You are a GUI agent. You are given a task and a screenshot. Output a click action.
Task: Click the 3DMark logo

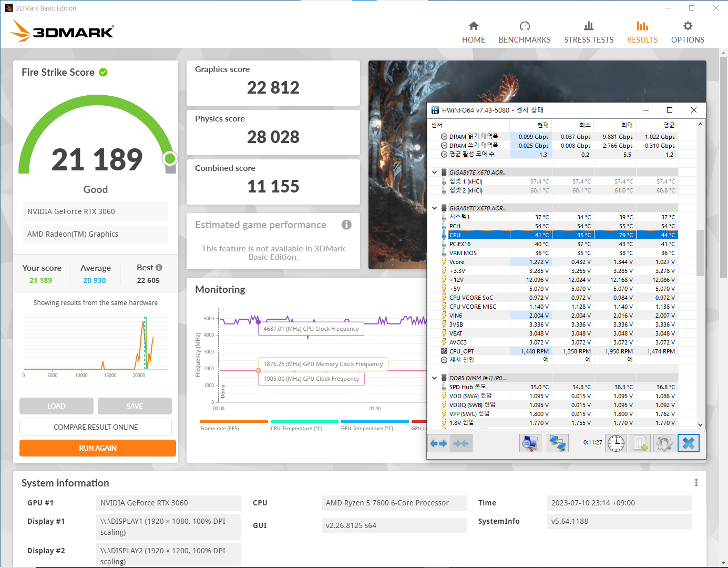click(x=62, y=31)
